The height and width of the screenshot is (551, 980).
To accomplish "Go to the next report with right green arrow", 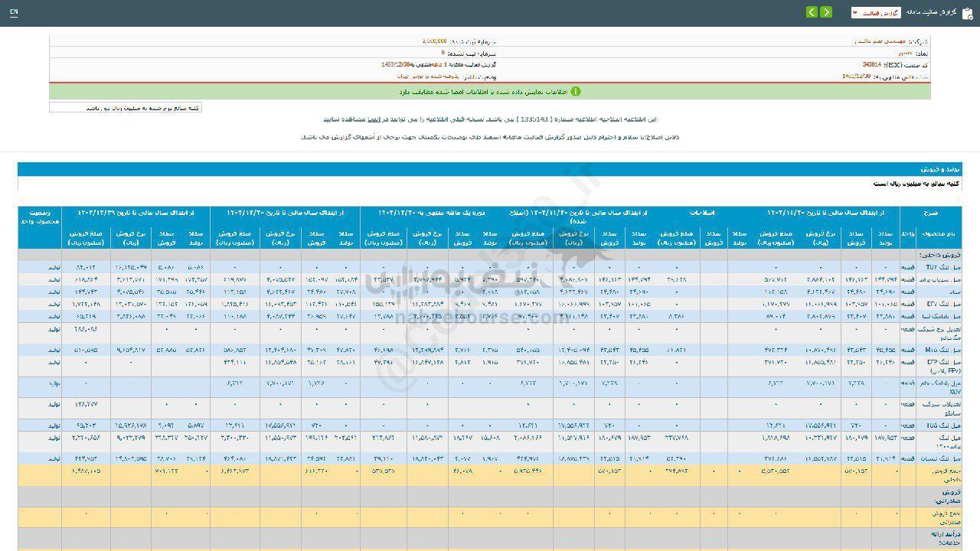I will tap(826, 12).
